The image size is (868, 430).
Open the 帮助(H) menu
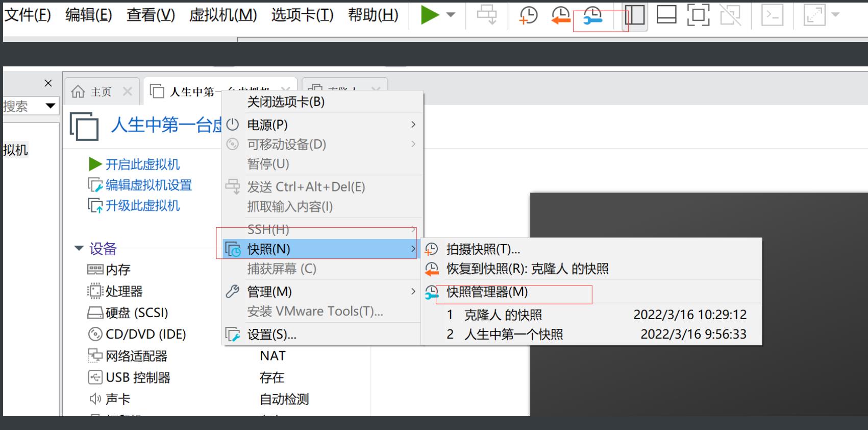(x=373, y=15)
